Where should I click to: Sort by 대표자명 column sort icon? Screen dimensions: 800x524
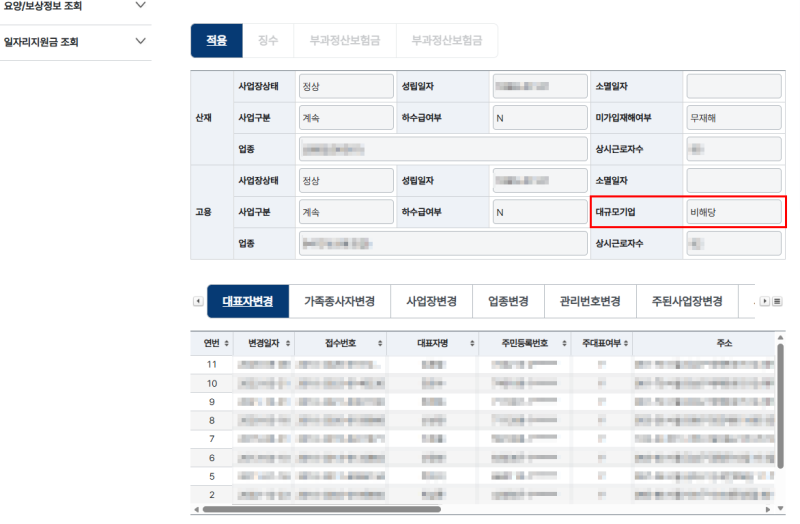click(x=472, y=343)
